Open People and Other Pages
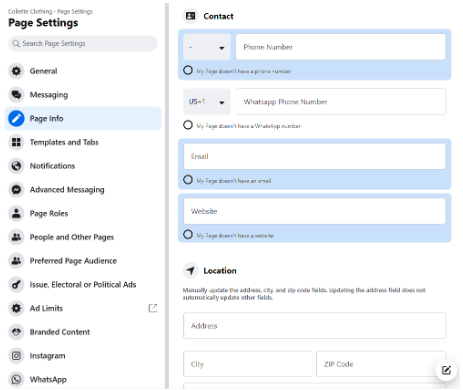 (x=83, y=237)
